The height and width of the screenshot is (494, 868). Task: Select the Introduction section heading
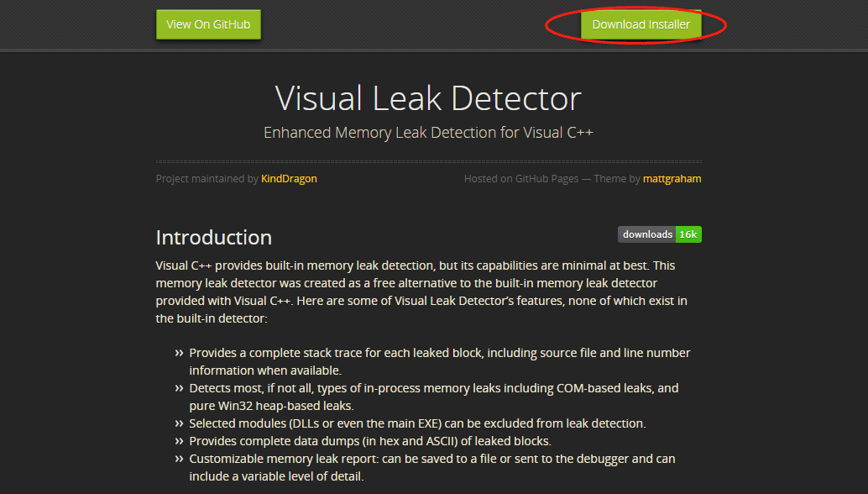pos(213,237)
